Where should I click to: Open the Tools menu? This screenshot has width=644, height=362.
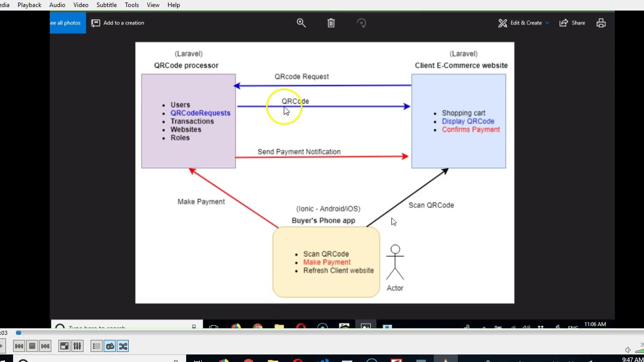pos(132,5)
